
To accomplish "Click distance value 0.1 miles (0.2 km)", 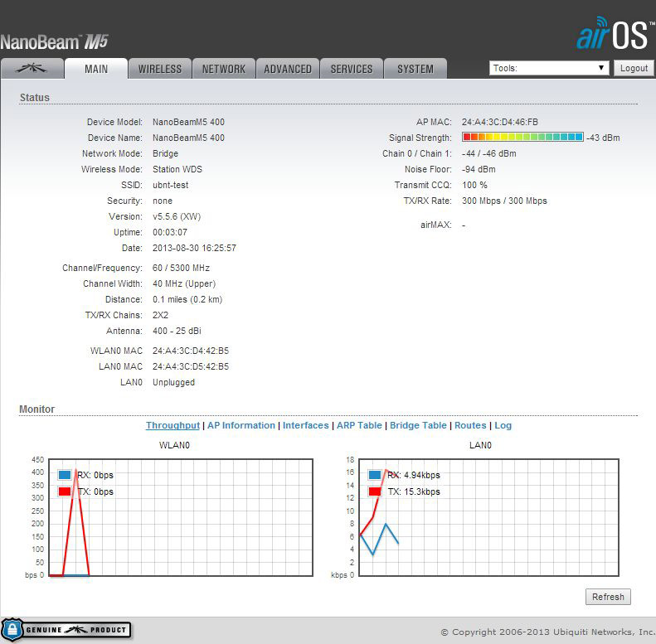I will point(187,299).
